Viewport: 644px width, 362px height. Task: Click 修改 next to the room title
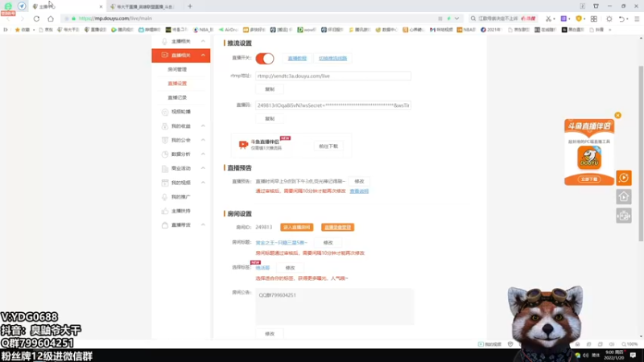coord(328,243)
